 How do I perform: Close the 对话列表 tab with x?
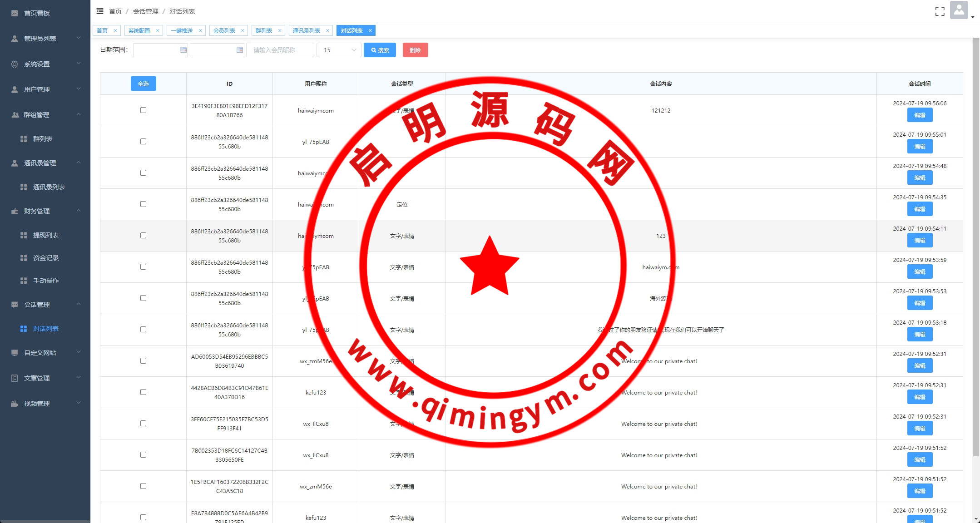point(370,31)
